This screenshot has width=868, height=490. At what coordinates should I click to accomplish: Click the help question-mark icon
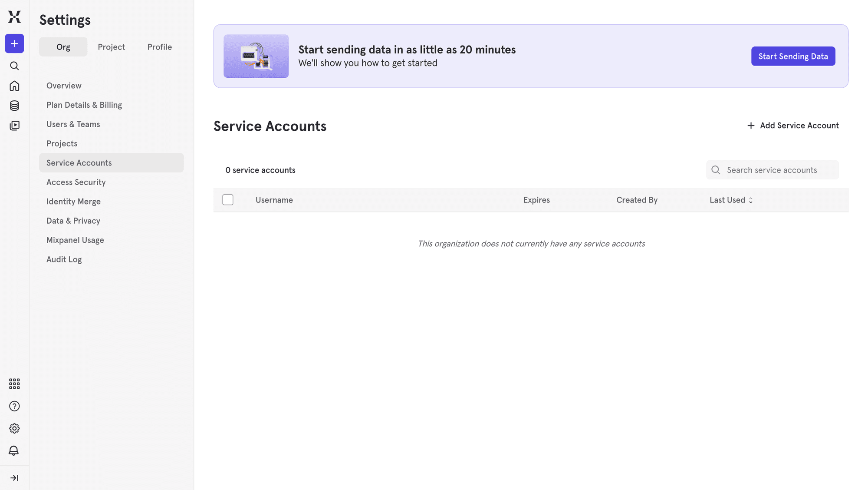(14, 406)
